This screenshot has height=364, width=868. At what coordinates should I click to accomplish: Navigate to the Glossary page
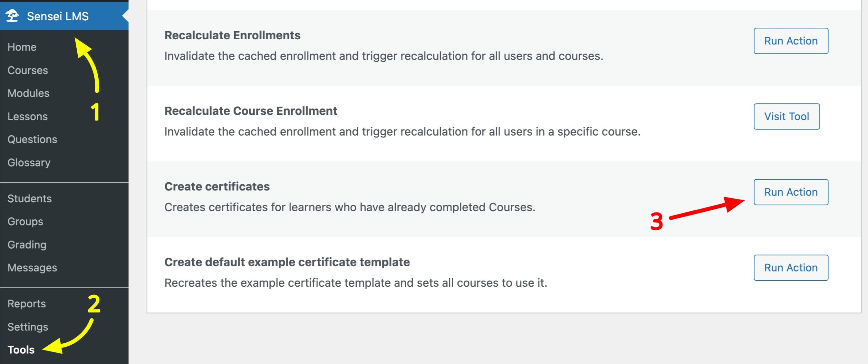pos(29,163)
